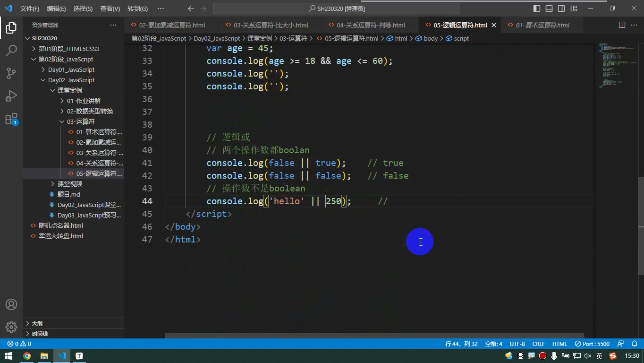Open the 选择(S) menu

tap(83, 9)
